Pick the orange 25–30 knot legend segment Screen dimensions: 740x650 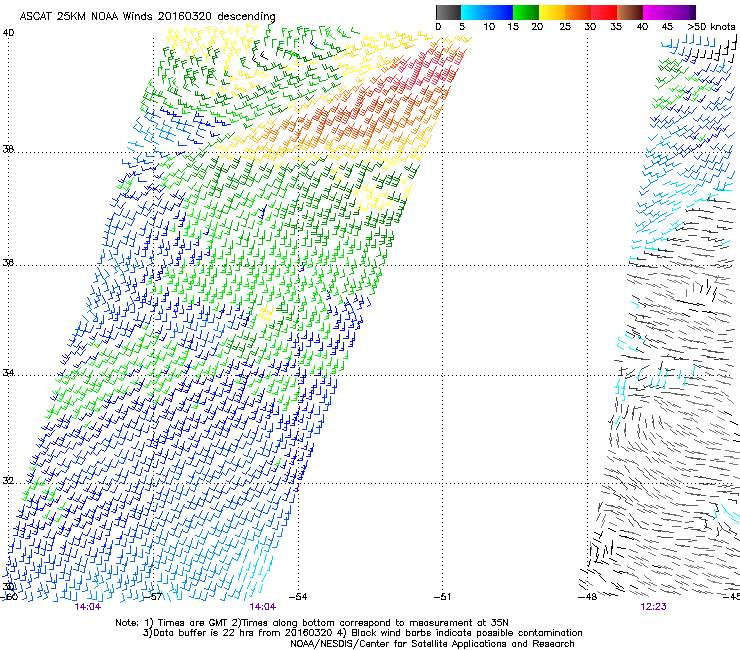coord(578,12)
